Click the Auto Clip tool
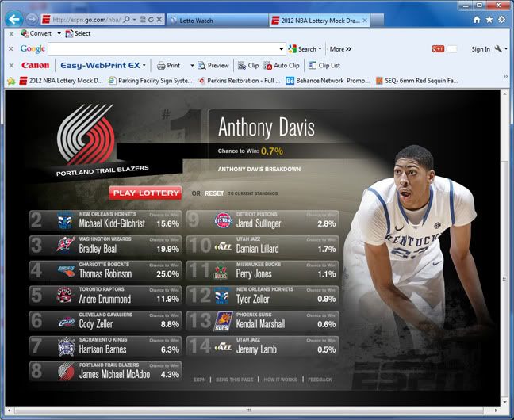Image resolution: width=514 pixels, height=420 pixels. coord(282,66)
